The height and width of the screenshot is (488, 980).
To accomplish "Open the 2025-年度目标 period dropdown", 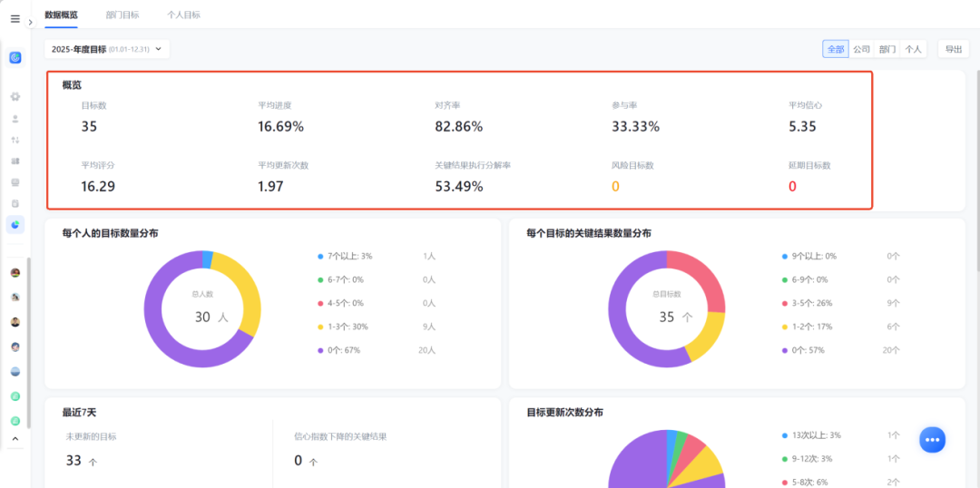I will coord(107,49).
